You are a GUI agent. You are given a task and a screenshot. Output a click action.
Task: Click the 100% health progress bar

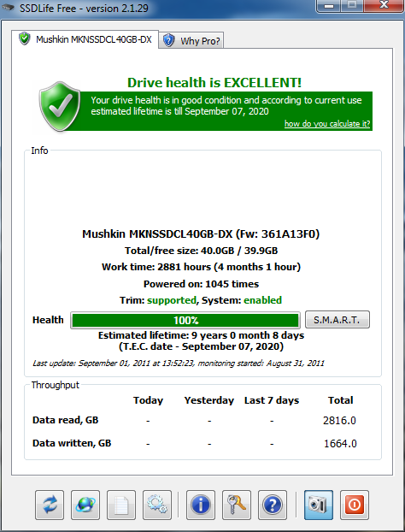(185, 320)
